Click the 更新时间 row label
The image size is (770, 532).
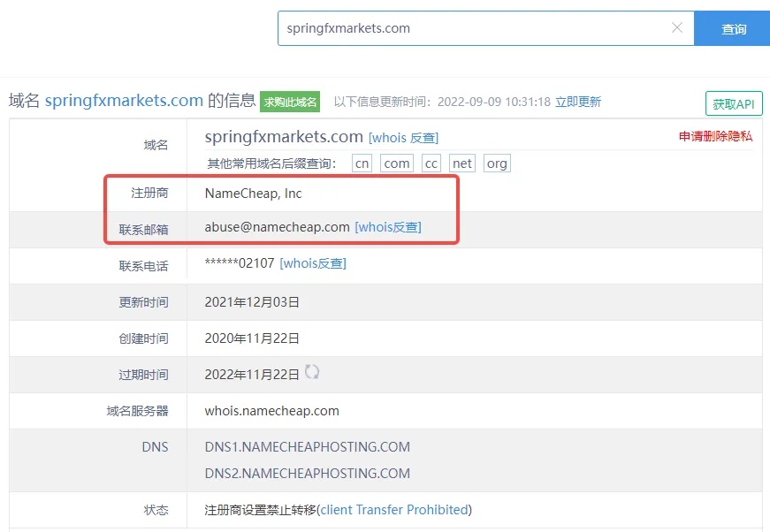(x=143, y=302)
